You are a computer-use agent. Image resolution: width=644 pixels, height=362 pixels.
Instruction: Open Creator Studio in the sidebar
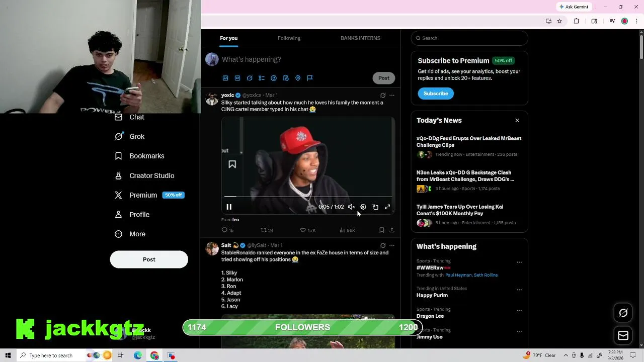(x=144, y=175)
